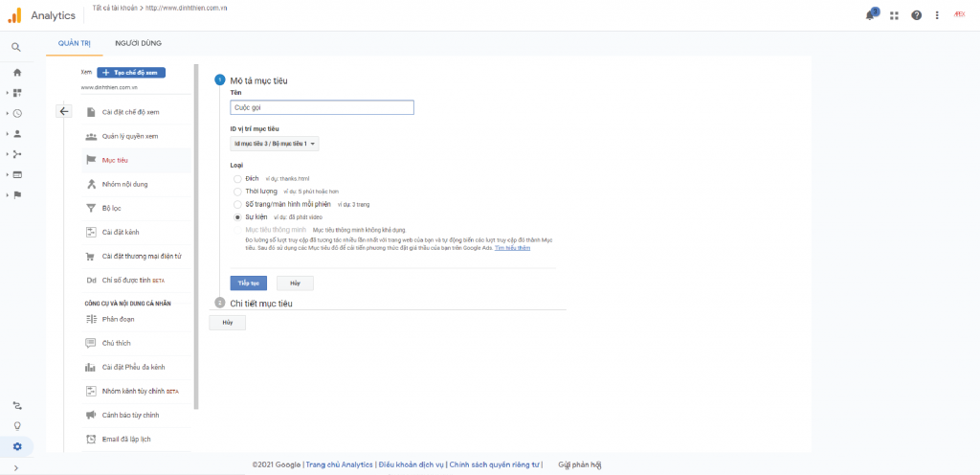Screen dimensions: 980x475
Task: Click the notifications bell icon
Action: [x=870, y=15]
